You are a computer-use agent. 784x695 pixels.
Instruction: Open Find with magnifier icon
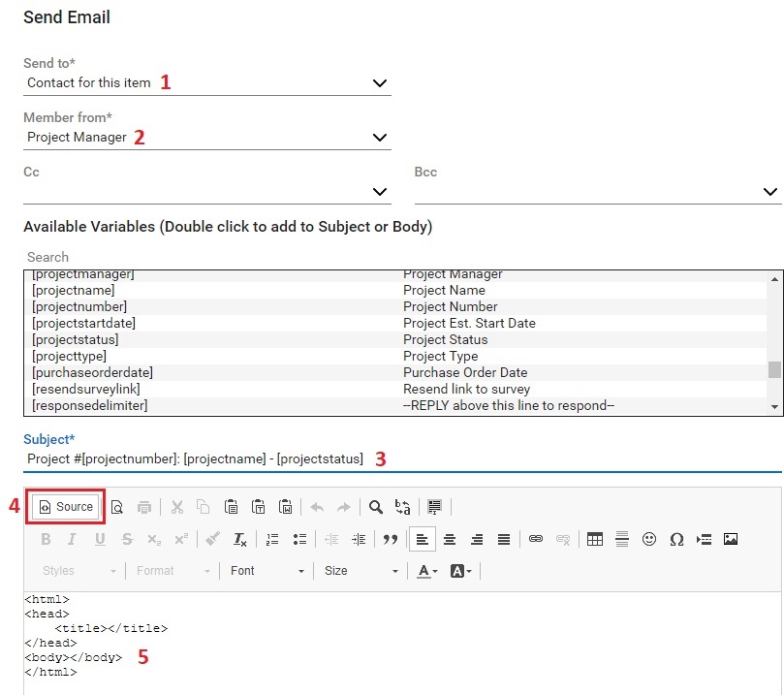coord(375,507)
